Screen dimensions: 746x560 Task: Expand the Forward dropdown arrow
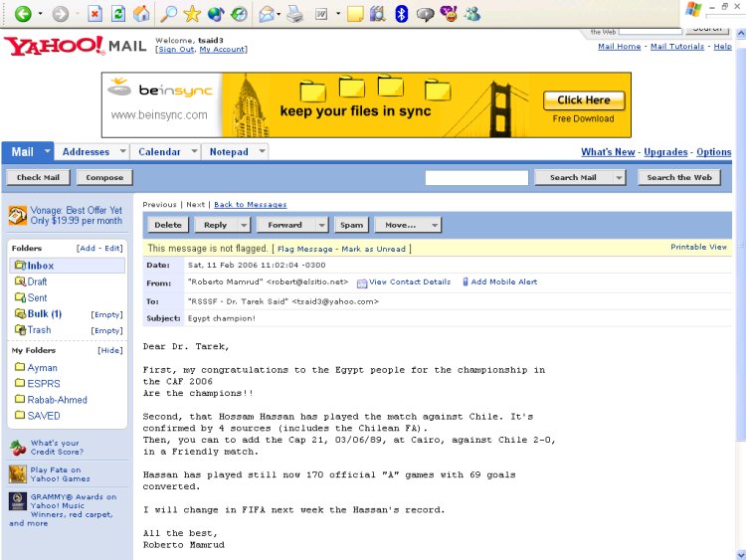[320, 226]
